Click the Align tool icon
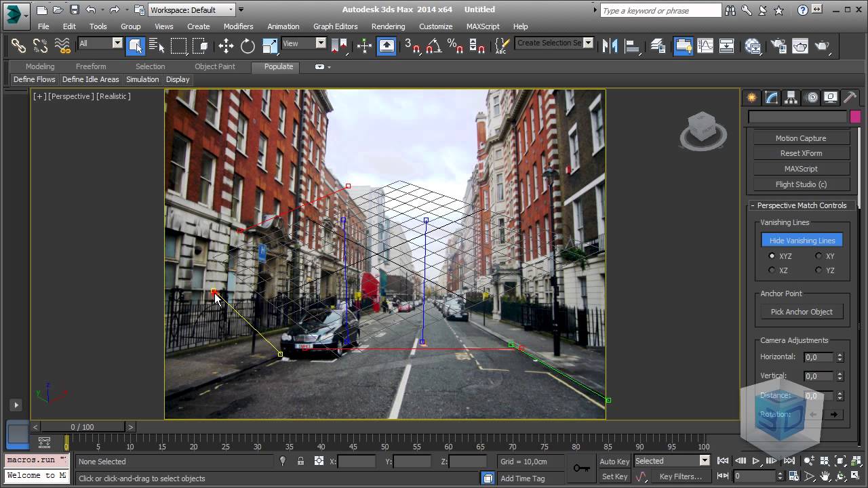The height and width of the screenshot is (488, 868). [x=632, y=45]
